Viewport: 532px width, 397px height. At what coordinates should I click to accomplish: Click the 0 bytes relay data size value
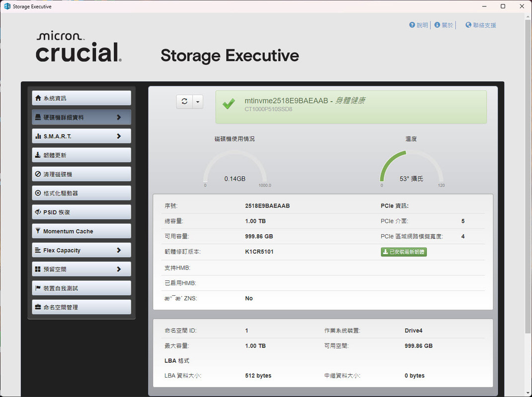[414, 376]
